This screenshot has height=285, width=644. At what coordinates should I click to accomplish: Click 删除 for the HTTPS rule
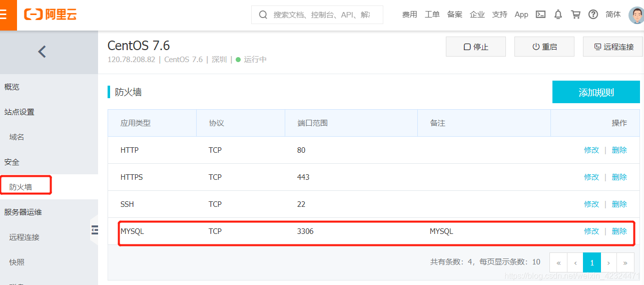pos(619,177)
